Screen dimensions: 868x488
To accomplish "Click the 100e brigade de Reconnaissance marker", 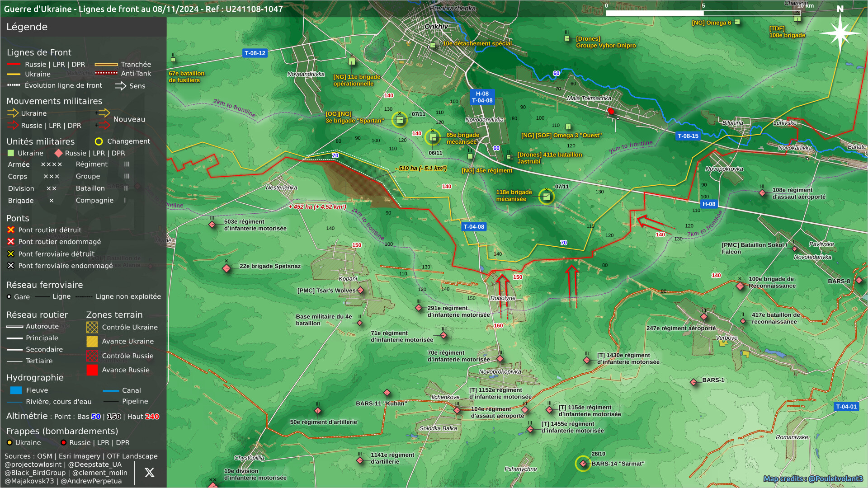I will coord(740,286).
